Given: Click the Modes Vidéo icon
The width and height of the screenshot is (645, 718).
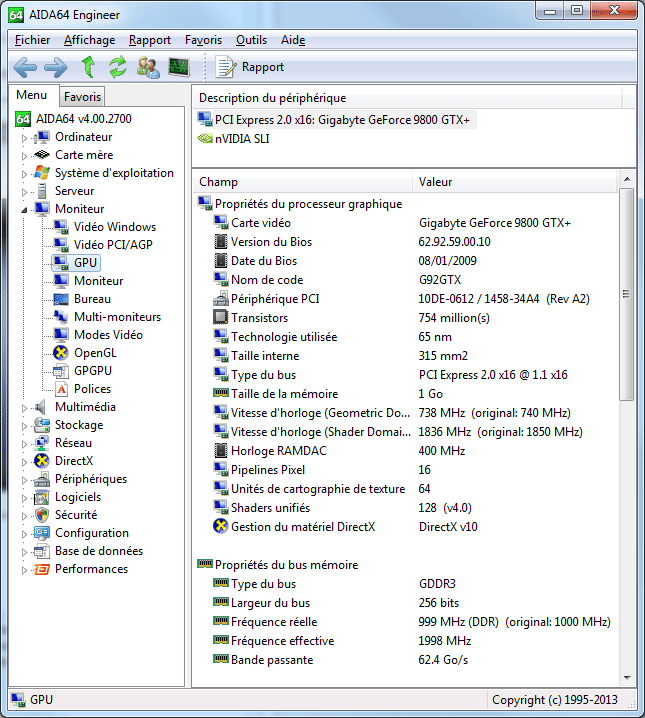Looking at the screenshot, I should (x=61, y=335).
